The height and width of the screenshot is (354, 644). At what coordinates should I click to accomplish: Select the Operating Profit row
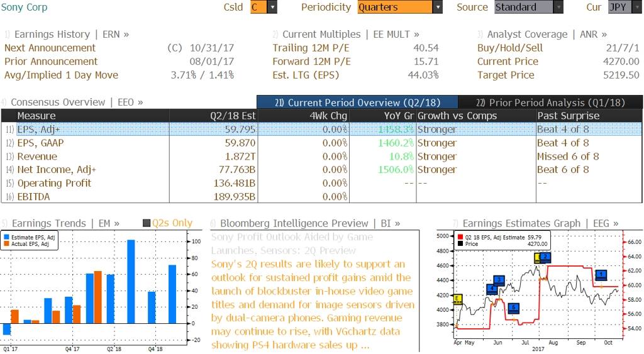pos(321,183)
